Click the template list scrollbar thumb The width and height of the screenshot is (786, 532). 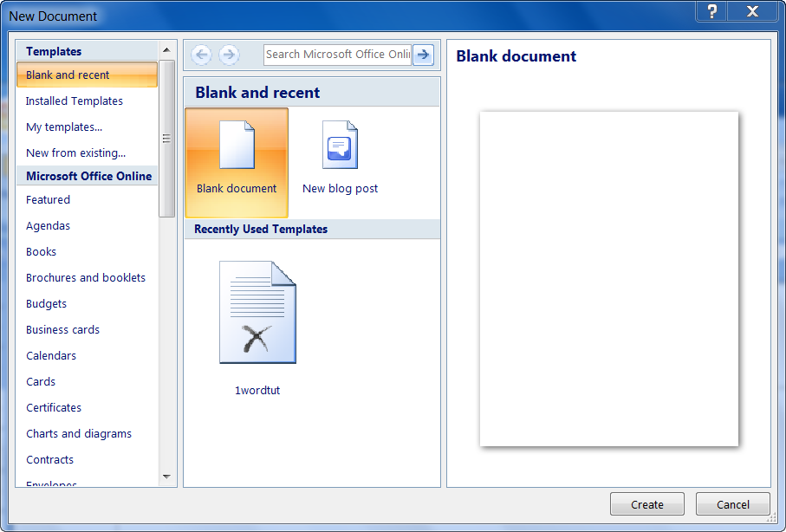click(167, 139)
